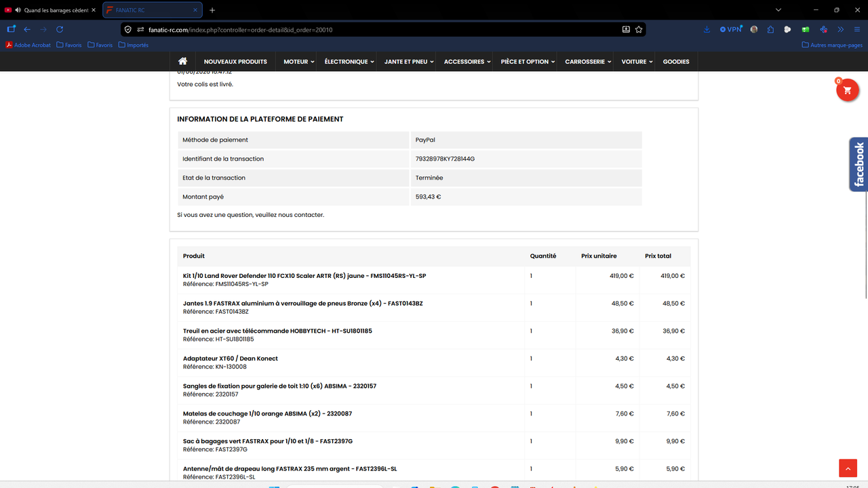Click the home icon in site navigation
This screenshot has width=868, height=488.
pos(182,61)
